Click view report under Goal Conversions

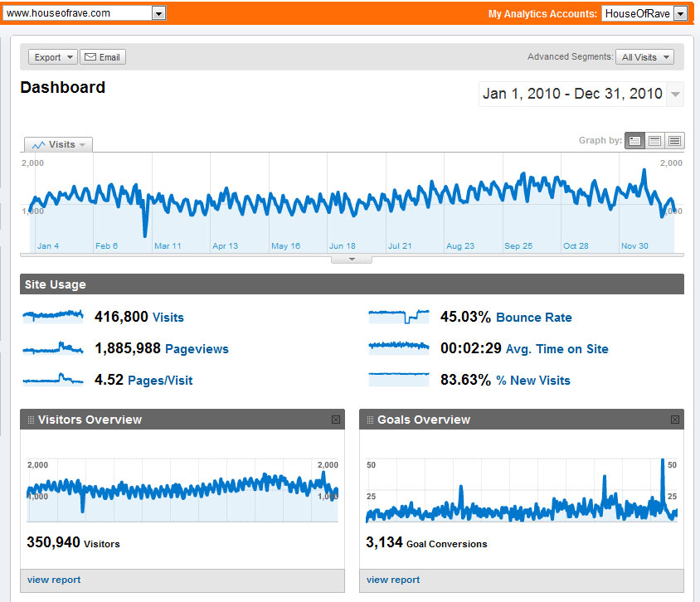393,580
